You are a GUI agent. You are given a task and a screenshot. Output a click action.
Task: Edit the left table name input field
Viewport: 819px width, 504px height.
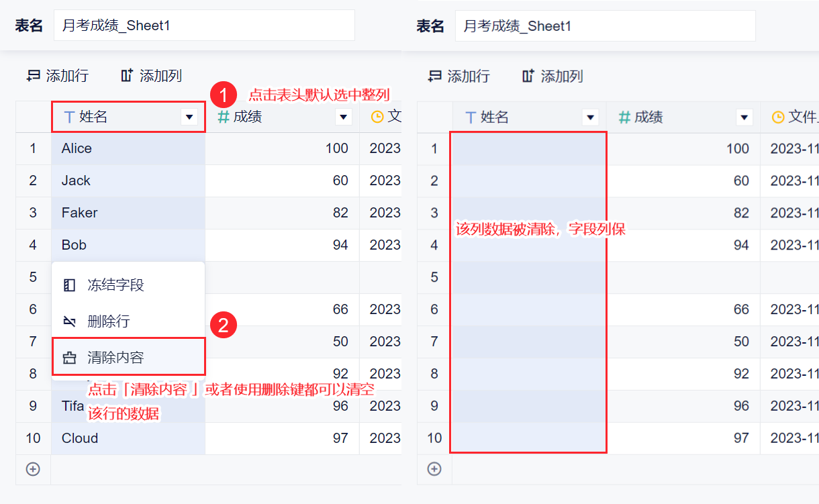pyautogui.click(x=204, y=26)
